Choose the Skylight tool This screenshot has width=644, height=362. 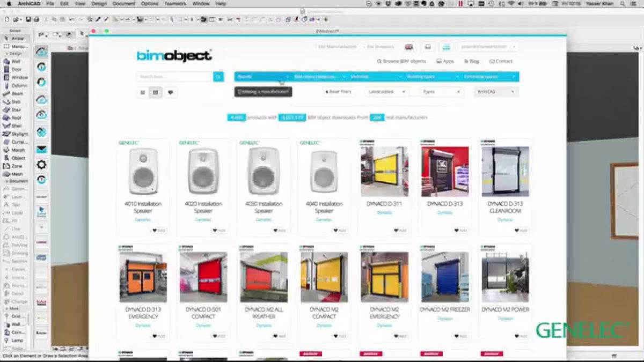[15, 134]
